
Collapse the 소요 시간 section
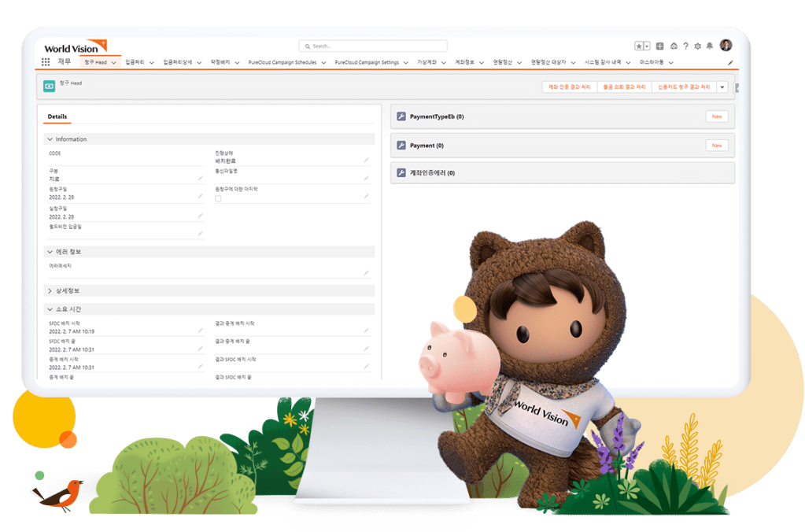click(x=50, y=309)
